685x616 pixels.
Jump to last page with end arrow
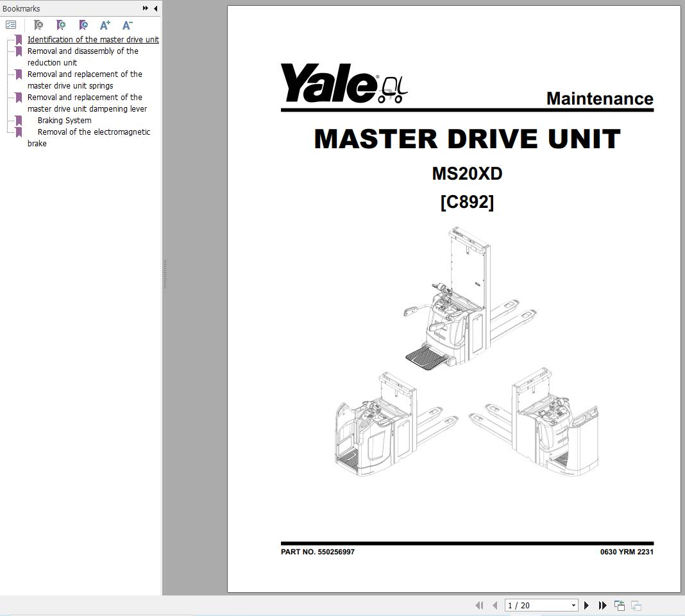click(602, 605)
